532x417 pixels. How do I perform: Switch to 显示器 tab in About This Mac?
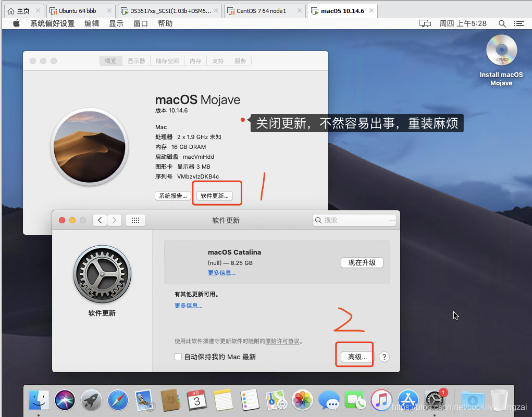click(x=137, y=61)
